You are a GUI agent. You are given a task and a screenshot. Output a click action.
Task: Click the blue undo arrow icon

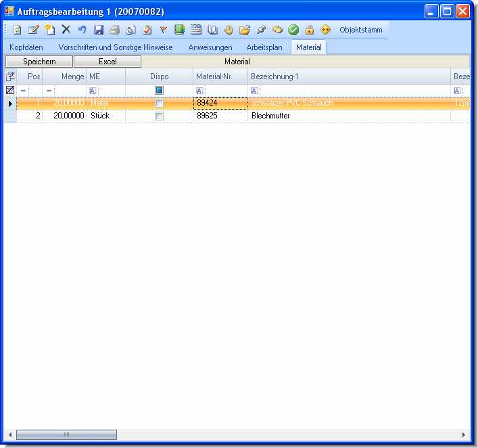[x=82, y=30]
